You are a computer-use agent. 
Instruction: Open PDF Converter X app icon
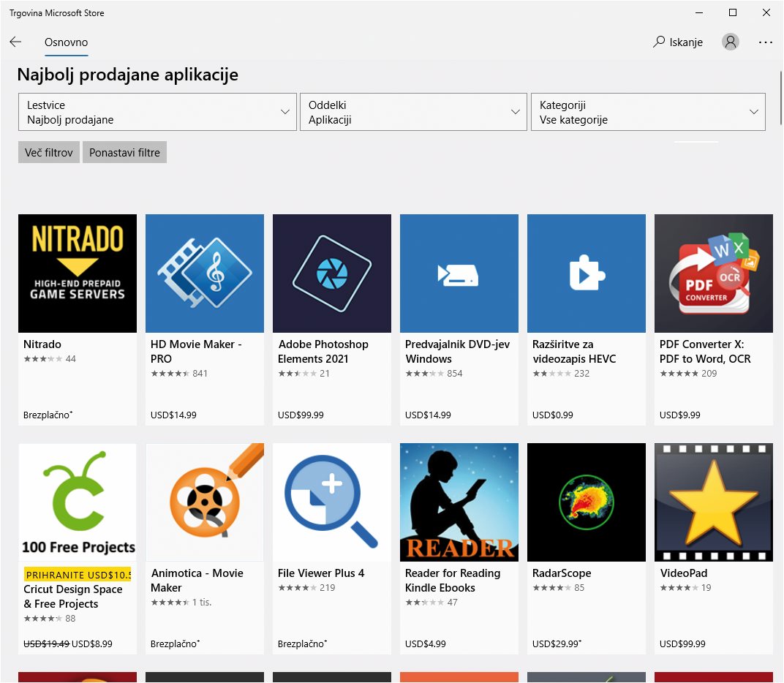(x=714, y=273)
